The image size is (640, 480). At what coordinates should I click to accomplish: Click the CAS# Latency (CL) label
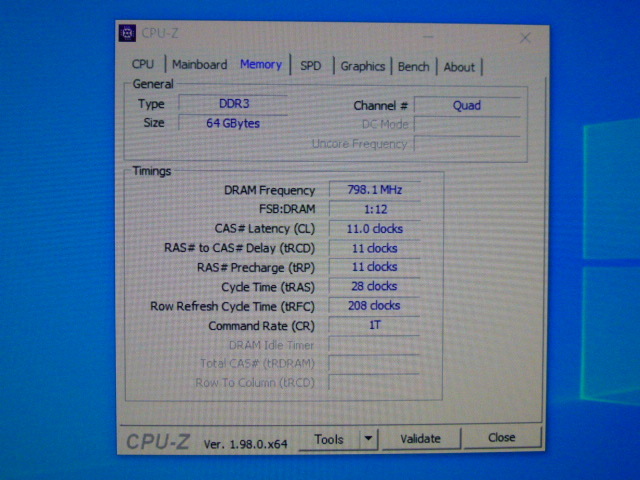tap(264, 229)
